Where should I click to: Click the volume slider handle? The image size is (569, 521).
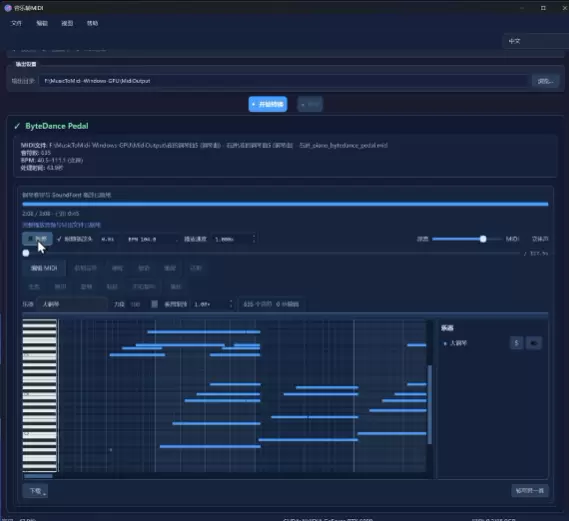483,239
